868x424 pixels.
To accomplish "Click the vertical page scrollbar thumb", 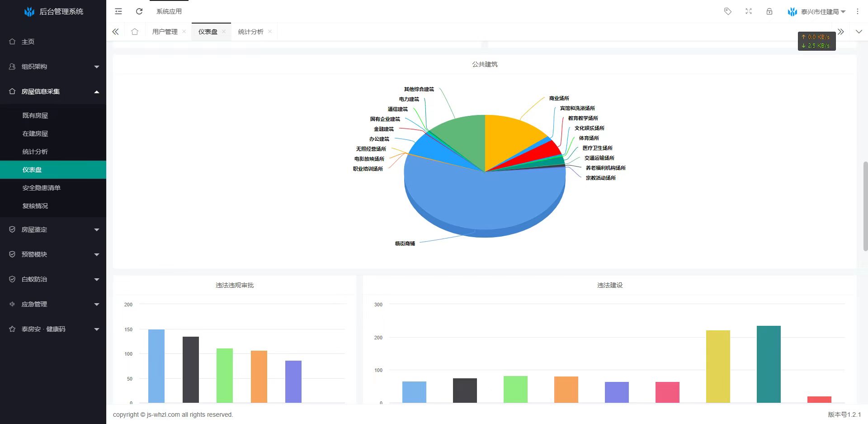I will coord(865,206).
